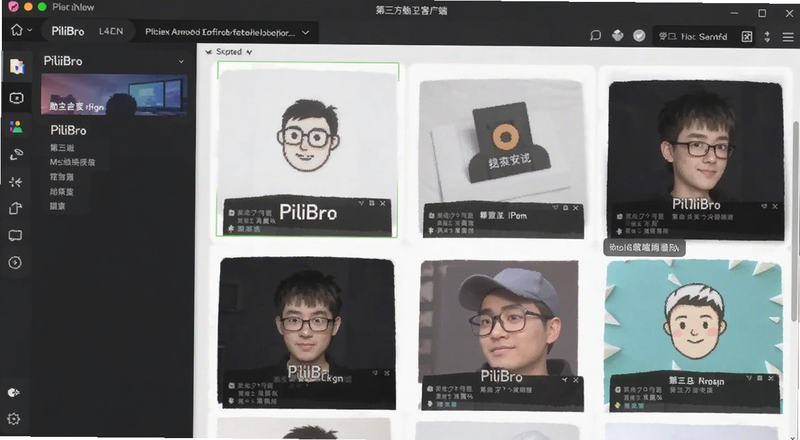Image resolution: width=800 pixels, height=440 pixels.
Task: Expand the down chevron on the orange ring badge card
Action: 555,208
